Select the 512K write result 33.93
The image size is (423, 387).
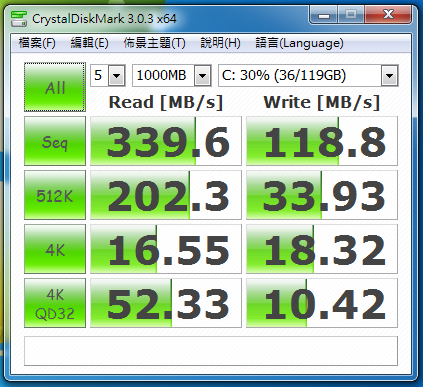[322, 195]
